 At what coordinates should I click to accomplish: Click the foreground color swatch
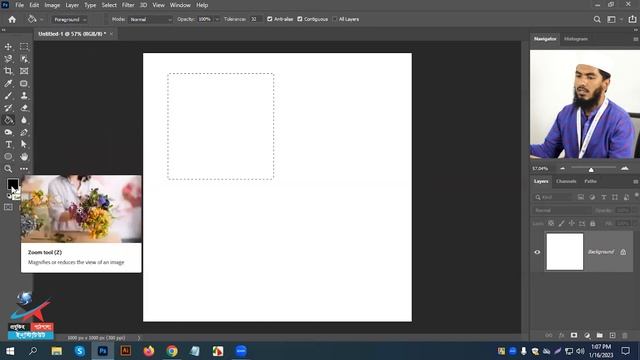point(12,184)
